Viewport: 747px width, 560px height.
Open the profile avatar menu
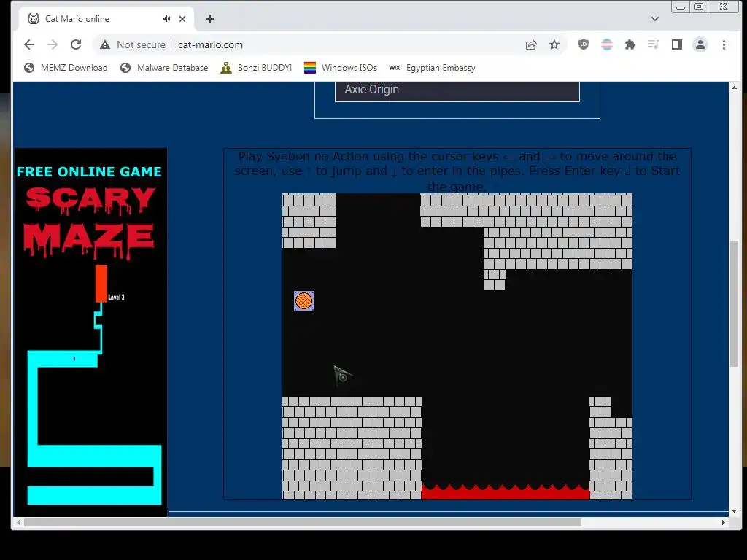point(700,44)
